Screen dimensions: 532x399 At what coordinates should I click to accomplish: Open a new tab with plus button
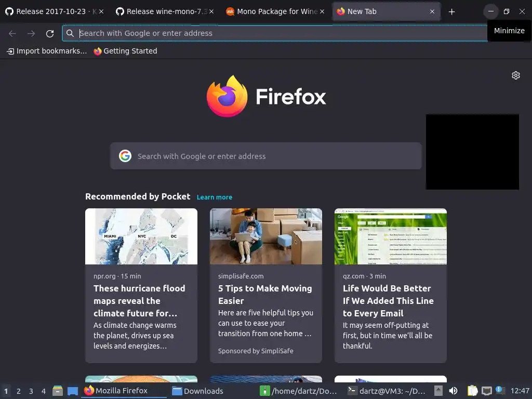[451, 12]
